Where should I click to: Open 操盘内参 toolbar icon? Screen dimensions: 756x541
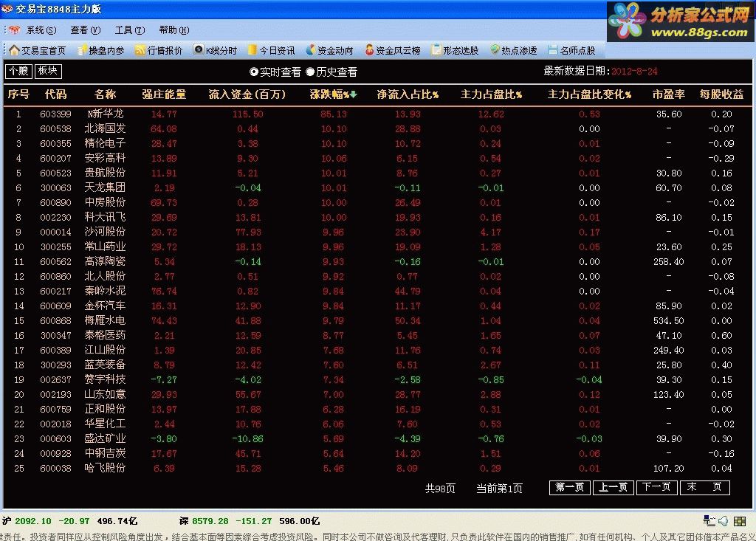pyautogui.click(x=82, y=50)
